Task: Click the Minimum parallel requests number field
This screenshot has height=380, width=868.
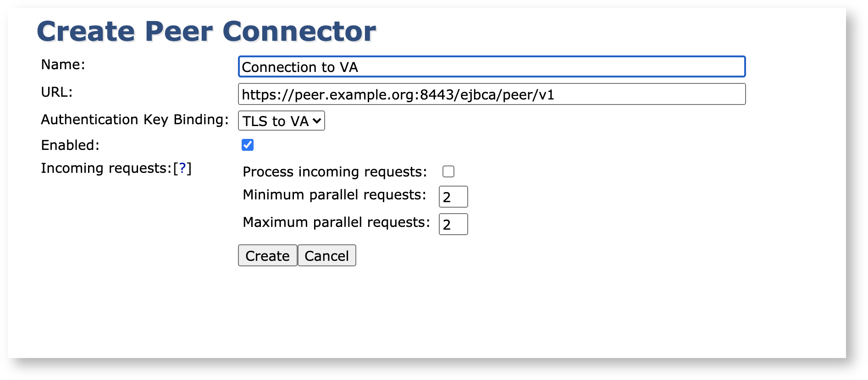Action: [453, 197]
